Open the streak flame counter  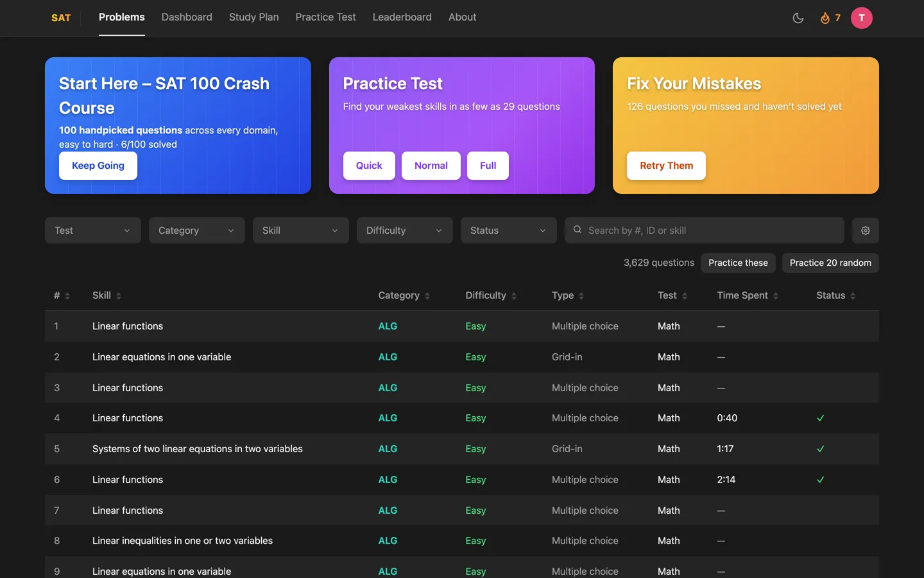pyautogui.click(x=830, y=18)
